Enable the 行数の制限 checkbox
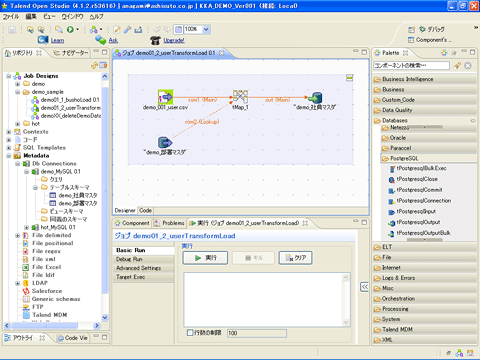The width and height of the screenshot is (480, 360). [190, 332]
